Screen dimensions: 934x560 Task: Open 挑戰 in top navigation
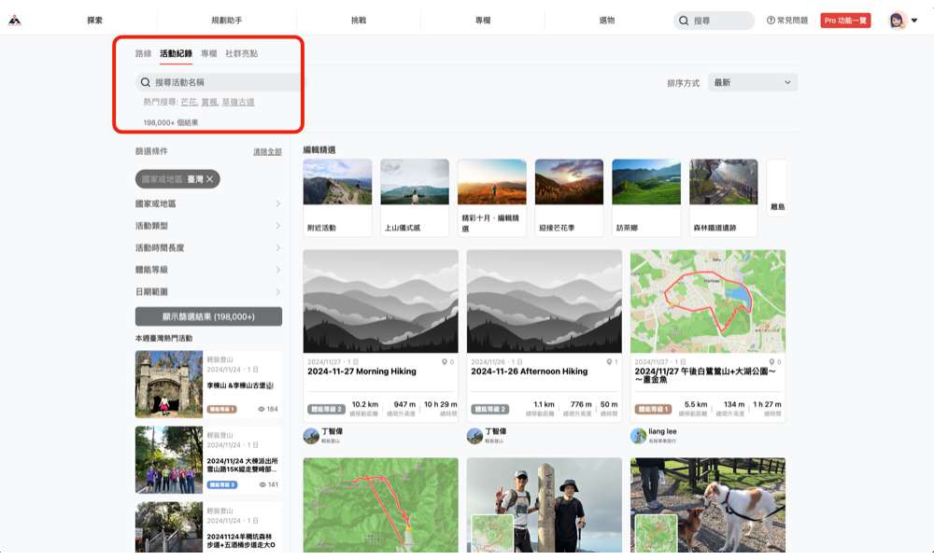click(359, 21)
